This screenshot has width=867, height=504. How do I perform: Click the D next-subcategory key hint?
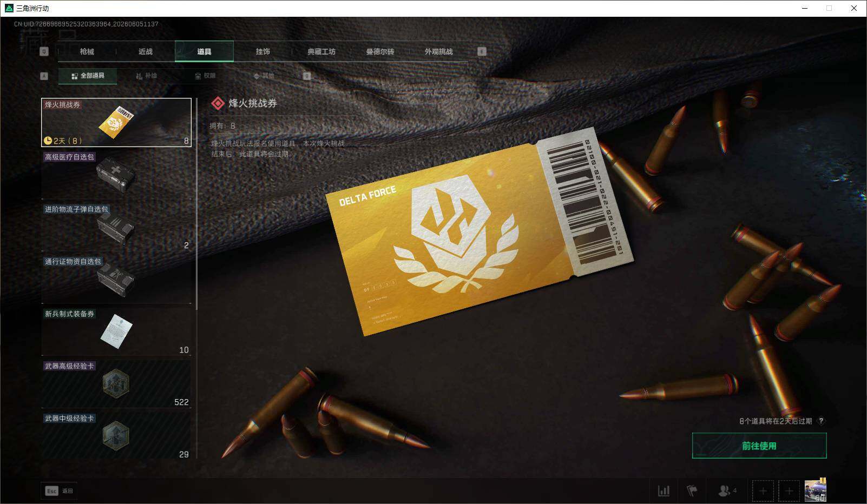tap(307, 76)
